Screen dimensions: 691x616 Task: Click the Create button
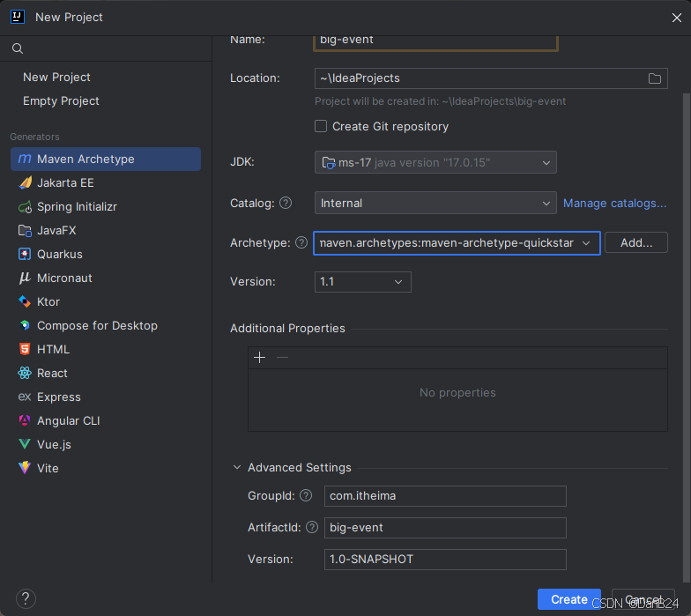[569, 599]
